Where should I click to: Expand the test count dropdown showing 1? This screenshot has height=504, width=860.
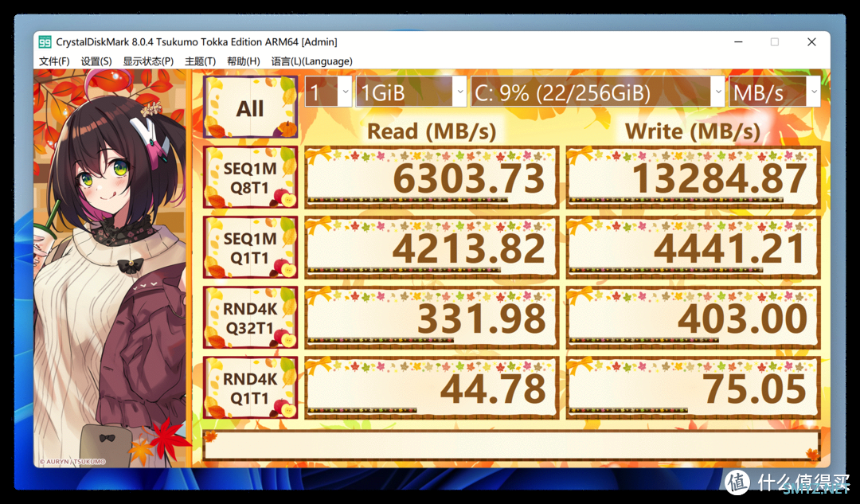click(x=328, y=92)
